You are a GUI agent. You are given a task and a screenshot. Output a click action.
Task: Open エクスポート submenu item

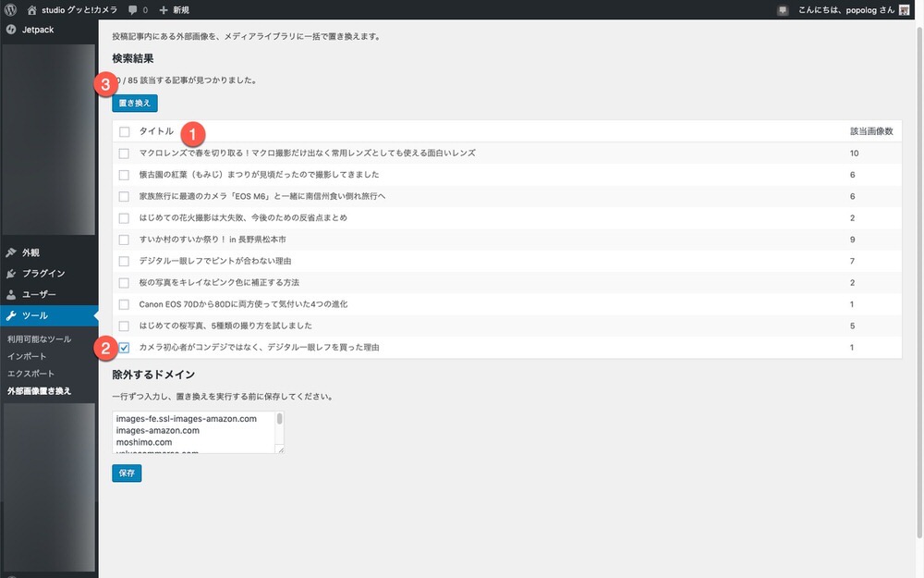[x=31, y=374]
